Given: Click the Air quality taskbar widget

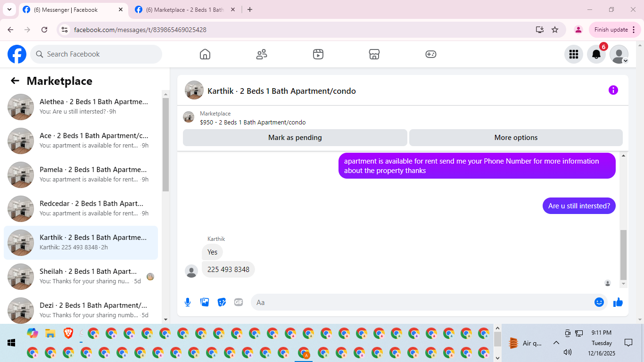Looking at the screenshot, I should [526, 343].
